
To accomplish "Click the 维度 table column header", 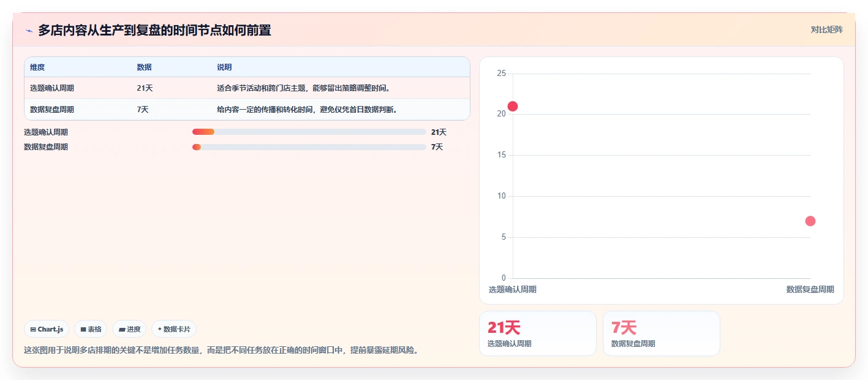I will [x=37, y=67].
